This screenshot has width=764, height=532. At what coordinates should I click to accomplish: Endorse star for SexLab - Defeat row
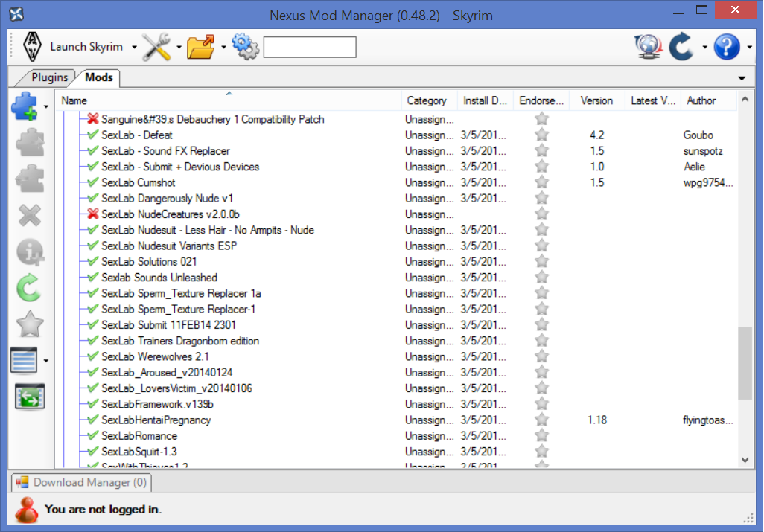pos(541,135)
